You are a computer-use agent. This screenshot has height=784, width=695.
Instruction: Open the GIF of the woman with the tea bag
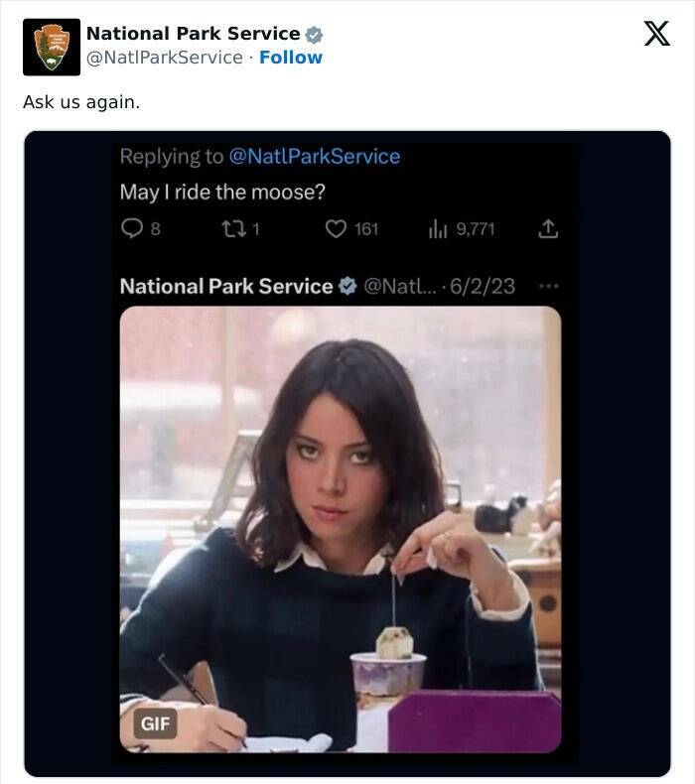[x=340, y=526]
